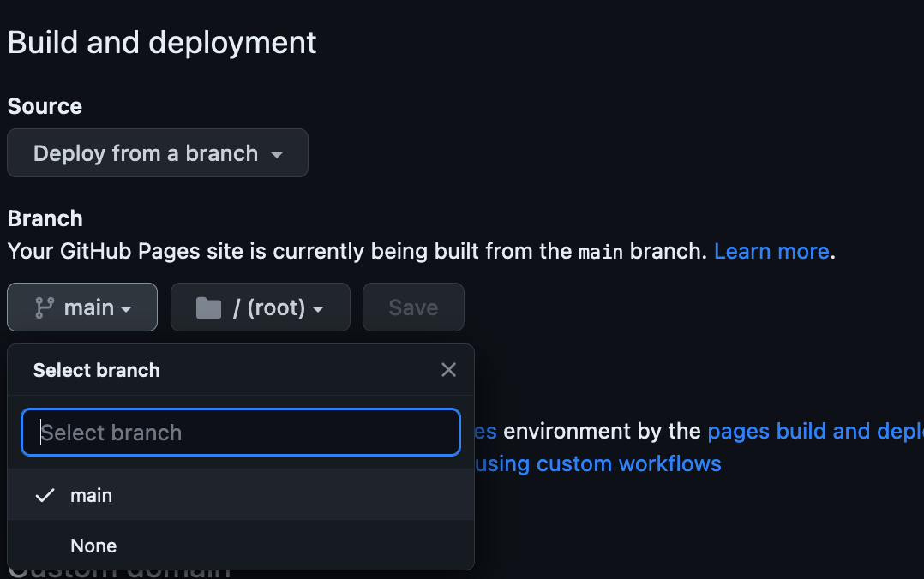The height and width of the screenshot is (579, 924).
Task: Open the using custom workflows link
Action: point(597,463)
